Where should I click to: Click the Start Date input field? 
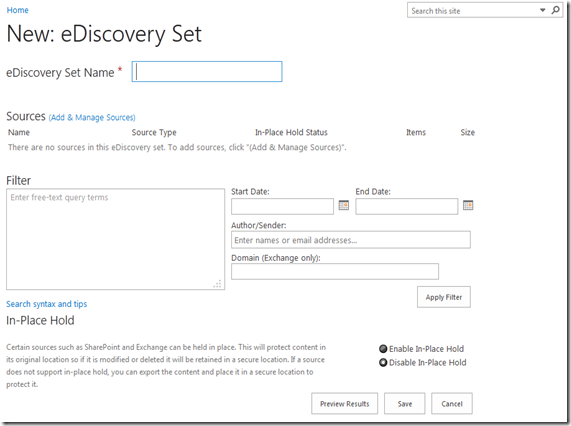click(282, 206)
